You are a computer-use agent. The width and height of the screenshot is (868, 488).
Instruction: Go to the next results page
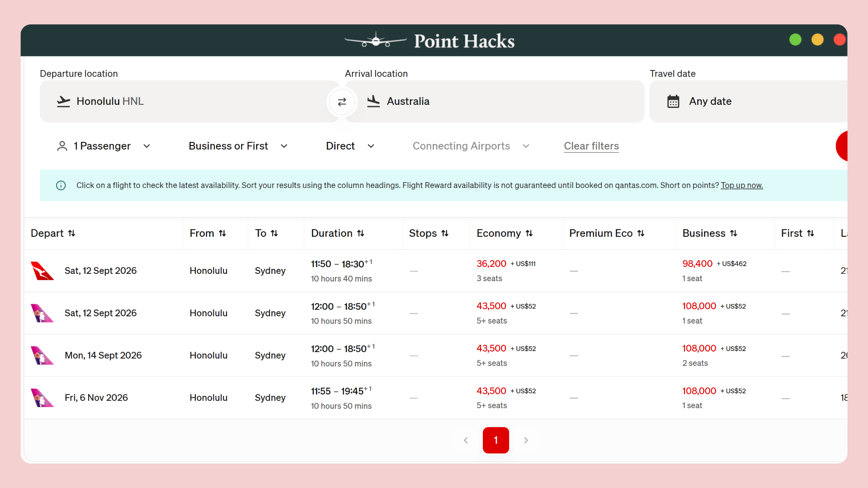coord(526,440)
